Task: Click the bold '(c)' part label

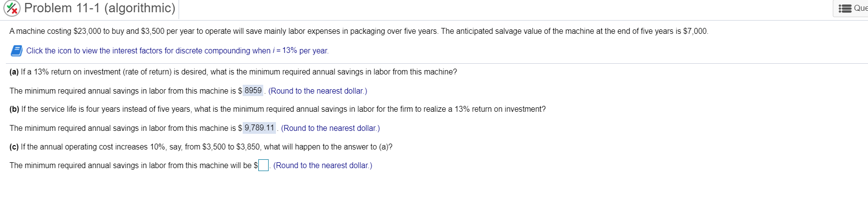Action: click(14, 147)
